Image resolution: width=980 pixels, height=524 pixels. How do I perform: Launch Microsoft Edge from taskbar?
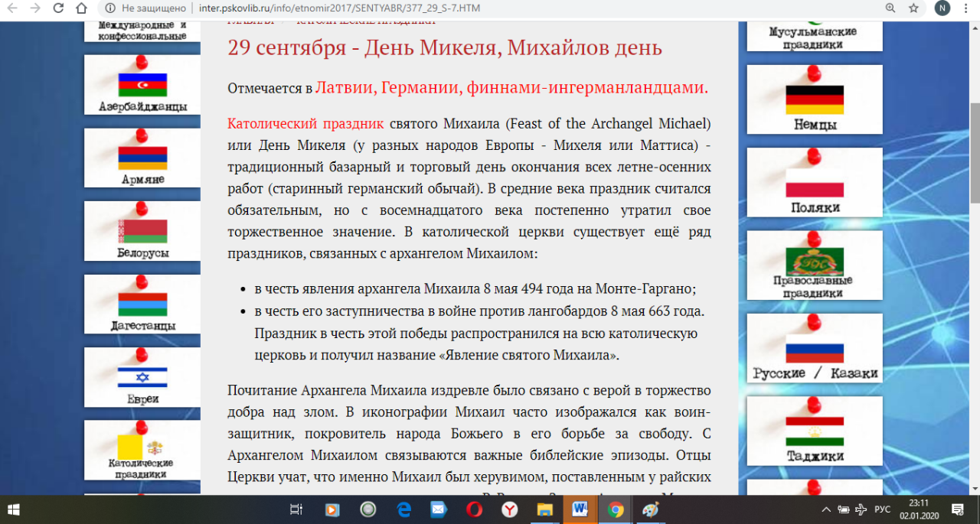pyautogui.click(x=404, y=509)
